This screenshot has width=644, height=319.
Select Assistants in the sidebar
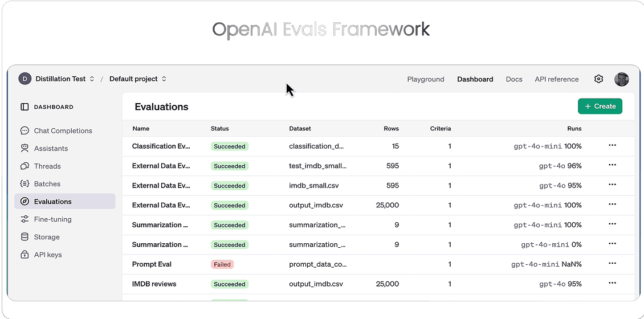tap(65, 148)
